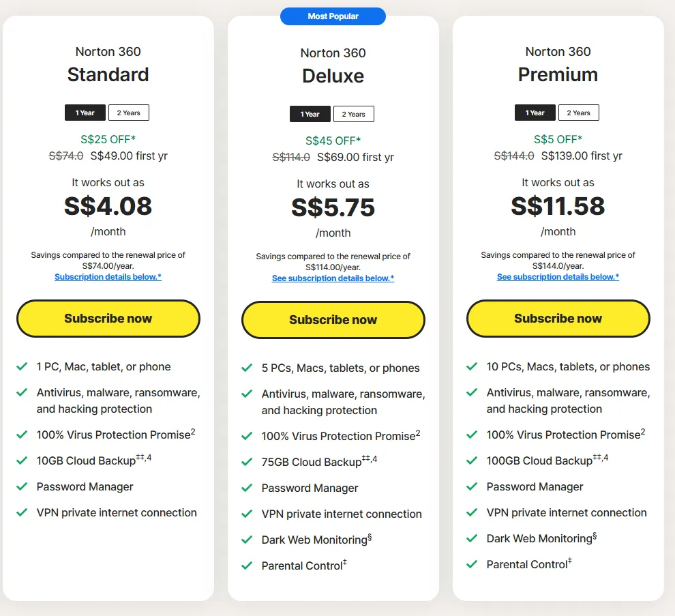This screenshot has width=675, height=616.
Task: Select the 1 Year tab under Deluxe
Action: pyautogui.click(x=310, y=114)
